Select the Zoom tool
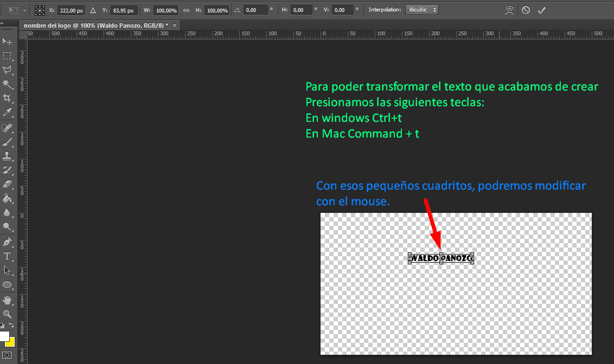This screenshot has height=364, width=614. coord(7,314)
